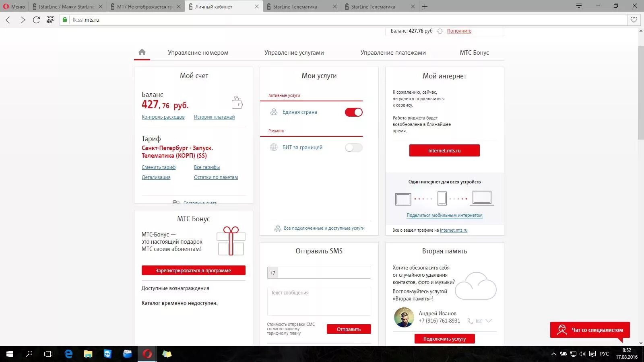Open volume control in system tray

pyautogui.click(x=582, y=354)
